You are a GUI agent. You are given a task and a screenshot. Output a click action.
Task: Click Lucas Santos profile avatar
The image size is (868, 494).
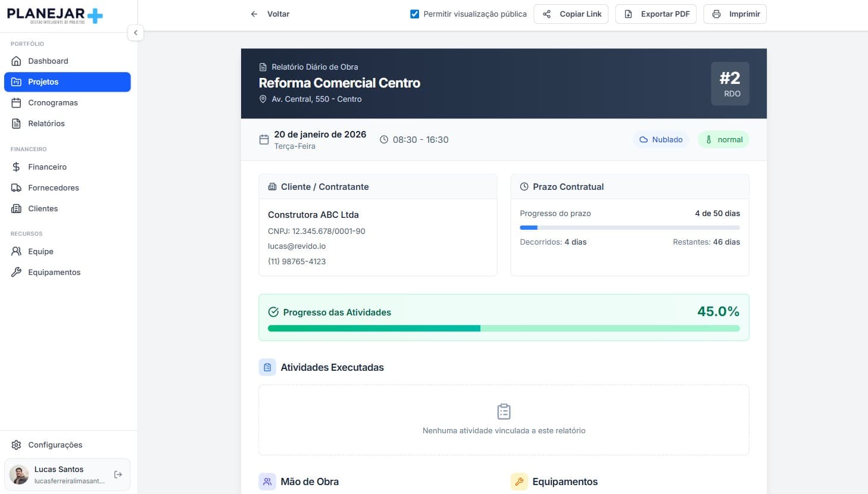(19, 474)
